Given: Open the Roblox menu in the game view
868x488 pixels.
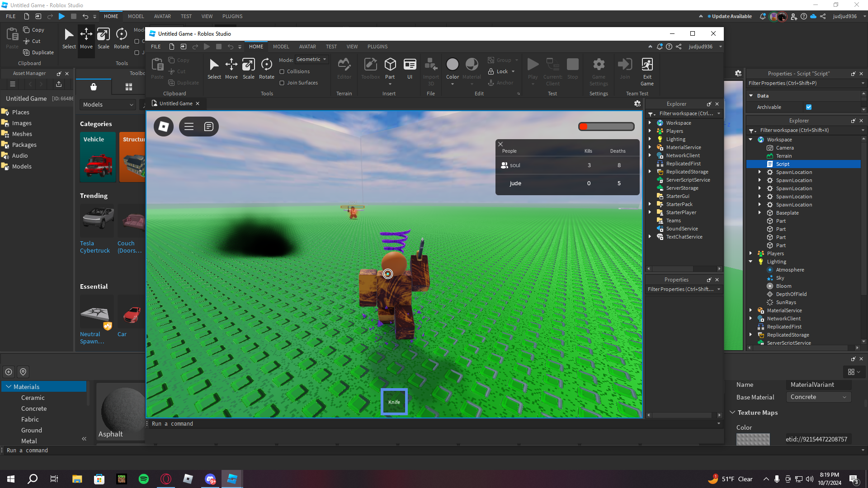Looking at the screenshot, I should [164, 127].
